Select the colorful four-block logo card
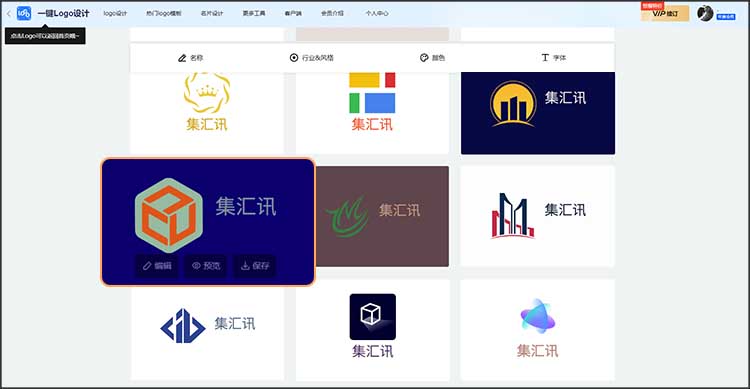Image resolution: width=750 pixels, height=389 pixels. (372, 112)
